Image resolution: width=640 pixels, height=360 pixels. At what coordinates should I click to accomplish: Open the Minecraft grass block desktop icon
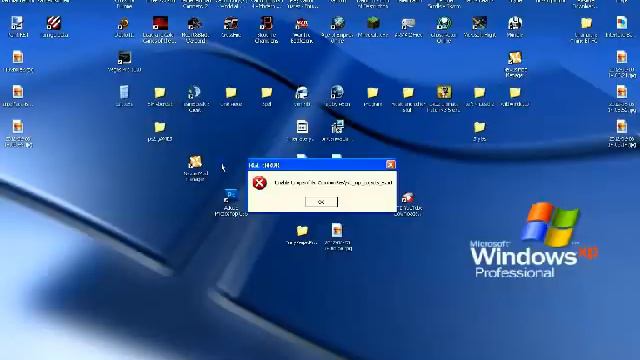click(373, 23)
